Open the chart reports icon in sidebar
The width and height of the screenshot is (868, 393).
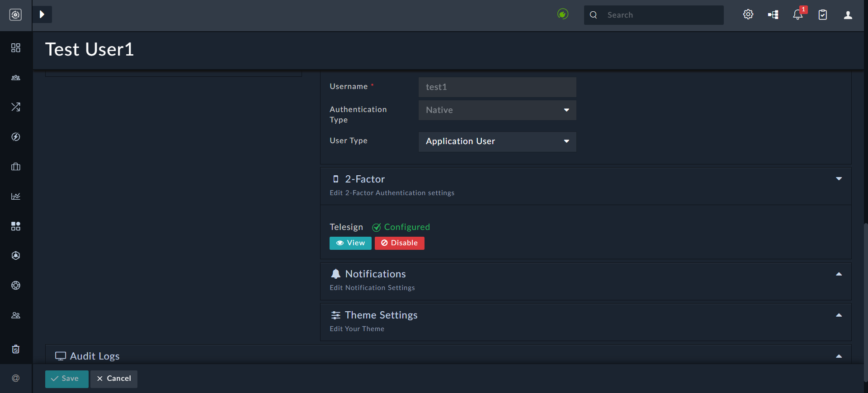coord(16,196)
